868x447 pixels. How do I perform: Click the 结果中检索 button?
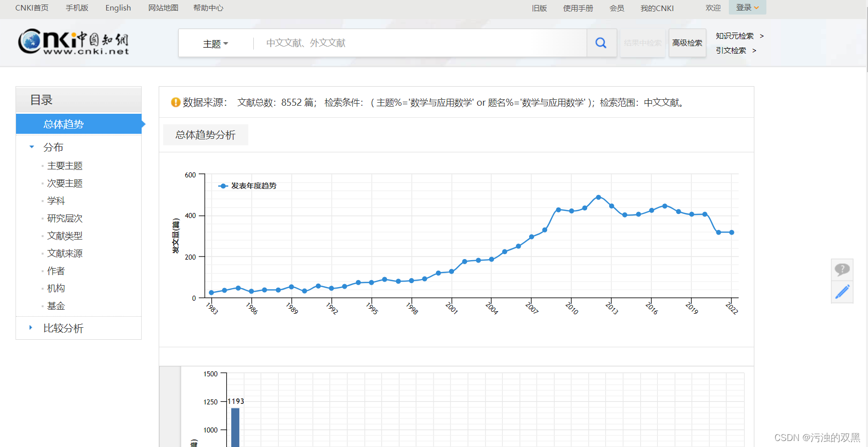[x=643, y=43]
